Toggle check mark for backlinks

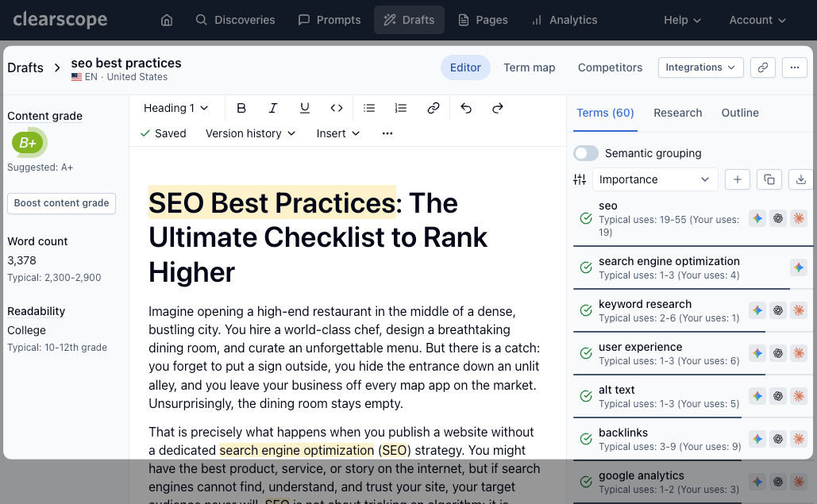click(x=586, y=439)
